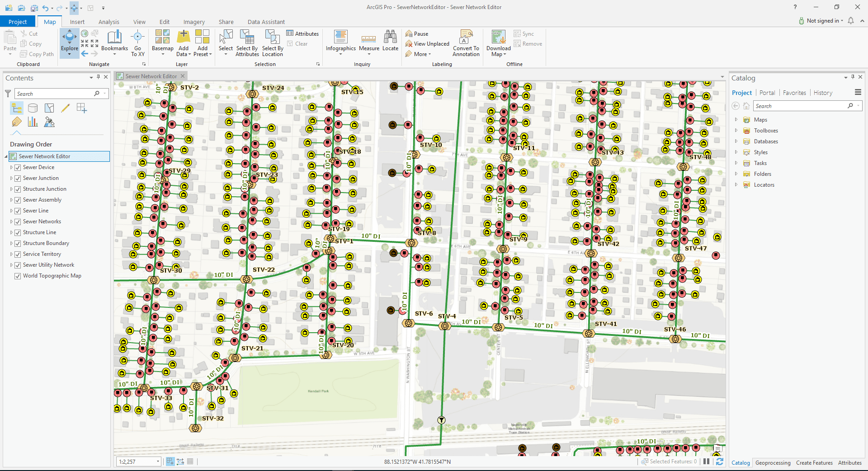
Task: Open the More labeling dropdown
Action: click(418, 54)
